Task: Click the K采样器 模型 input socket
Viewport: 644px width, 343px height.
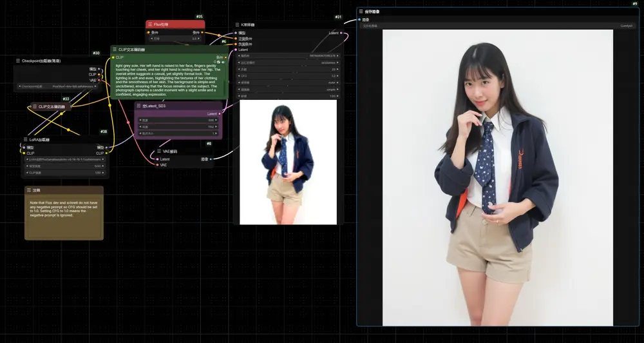Action: coord(235,33)
